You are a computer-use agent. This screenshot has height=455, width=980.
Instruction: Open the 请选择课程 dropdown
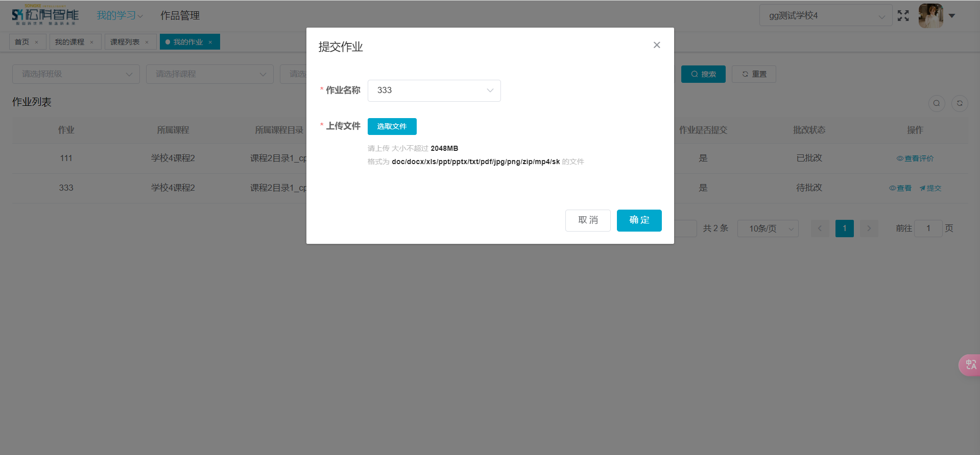click(x=210, y=74)
